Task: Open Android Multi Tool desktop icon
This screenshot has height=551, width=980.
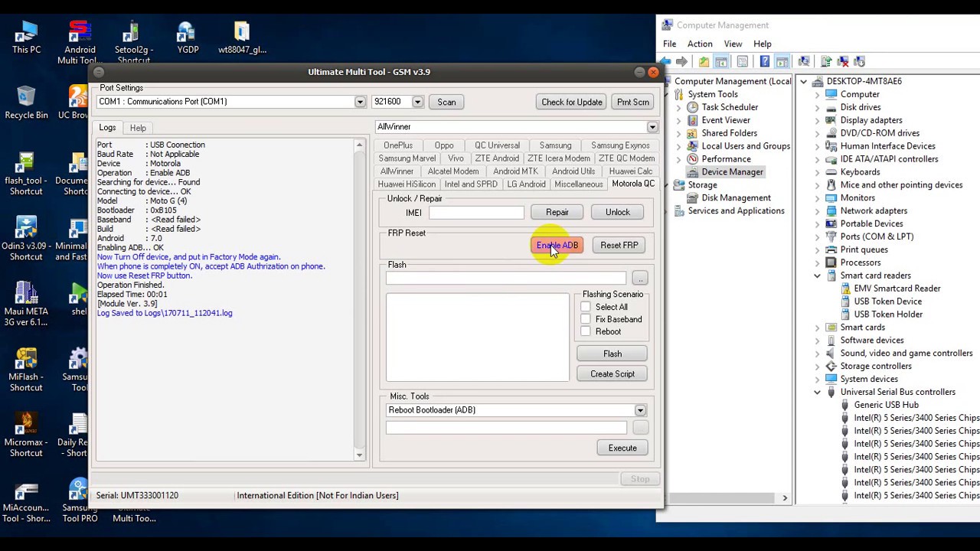Action: pos(80,42)
